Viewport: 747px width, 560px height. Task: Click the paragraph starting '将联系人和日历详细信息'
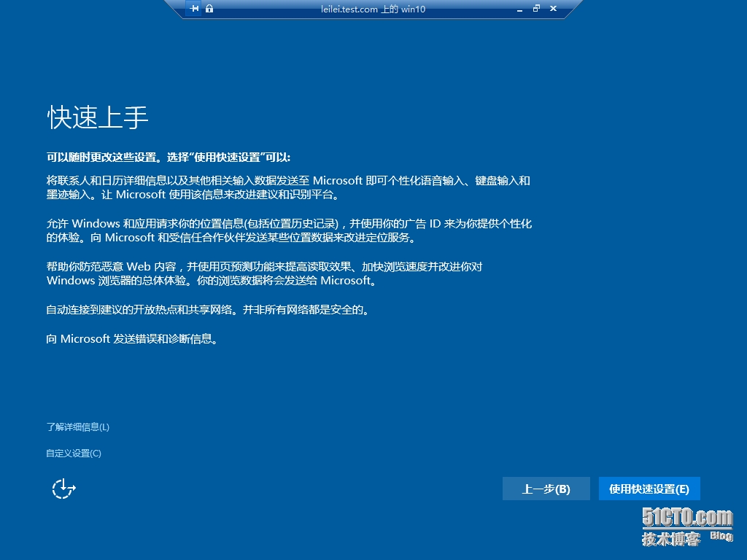pyautogui.click(x=288, y=187)
